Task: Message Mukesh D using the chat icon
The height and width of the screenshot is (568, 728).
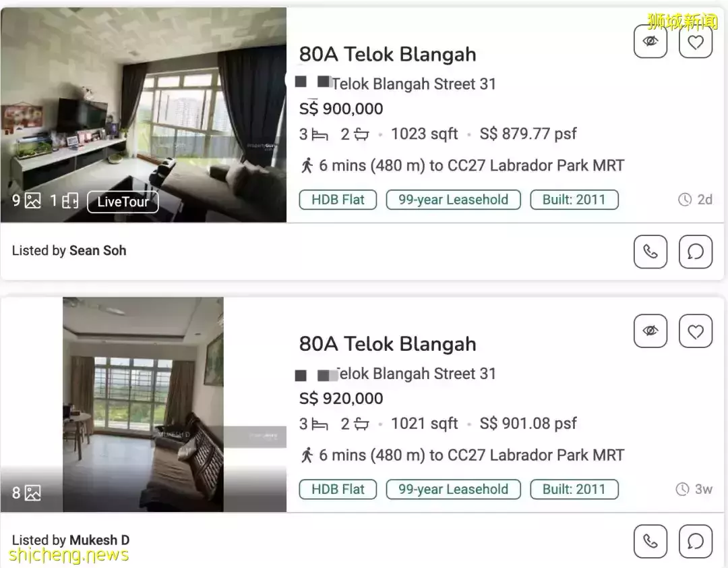Action: point(696,541)
